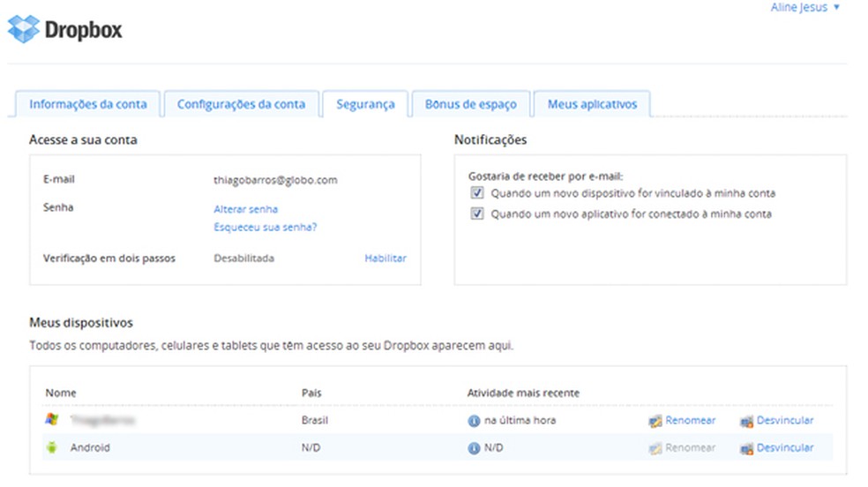
Task: Click rename icon in the Brasil row
Action: tap(655, 421)
